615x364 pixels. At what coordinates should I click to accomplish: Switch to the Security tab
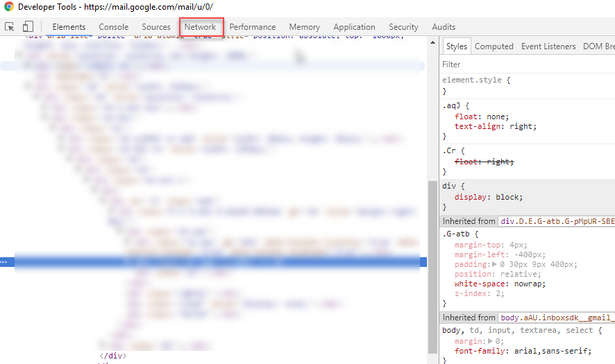(403, 27)
